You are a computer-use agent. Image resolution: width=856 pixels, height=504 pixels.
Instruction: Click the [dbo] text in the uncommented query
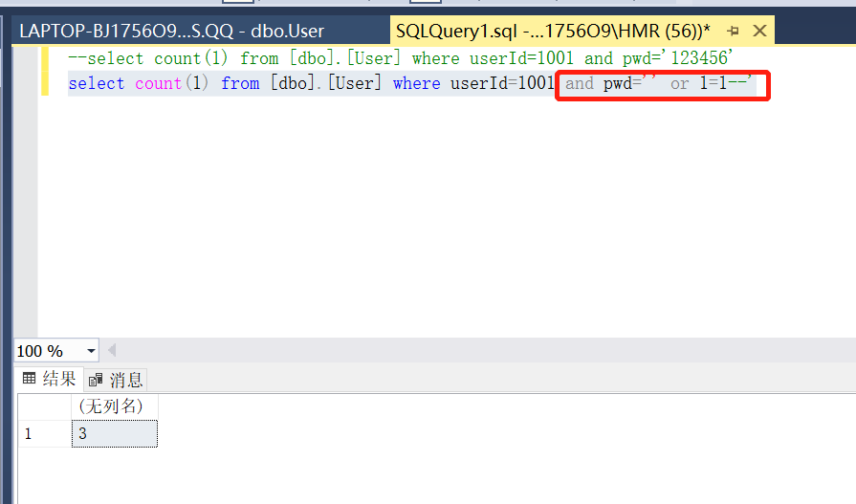[294, 83]
